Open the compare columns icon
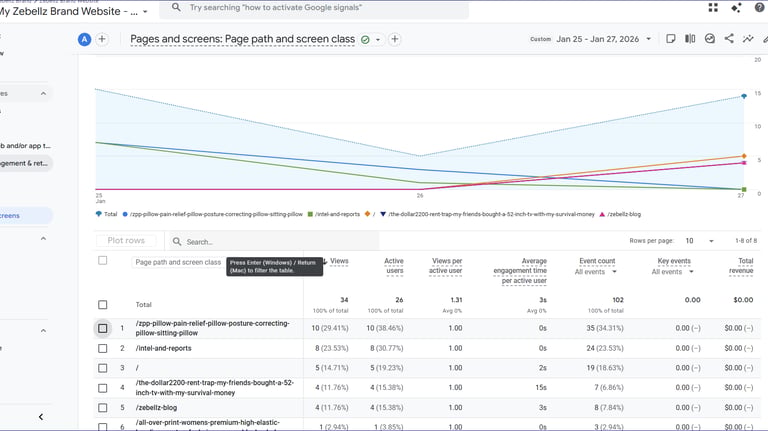 coord(690,39)
